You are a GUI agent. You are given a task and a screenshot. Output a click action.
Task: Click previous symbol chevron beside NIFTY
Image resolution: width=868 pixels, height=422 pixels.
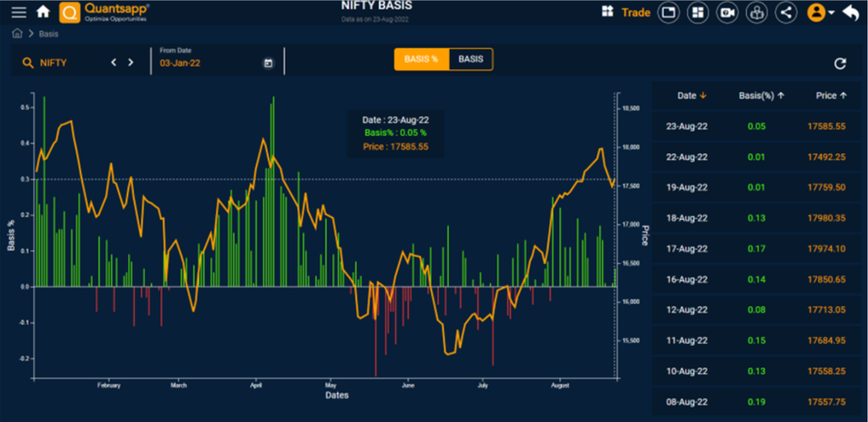pyautogui.click(x=113, y=63)
